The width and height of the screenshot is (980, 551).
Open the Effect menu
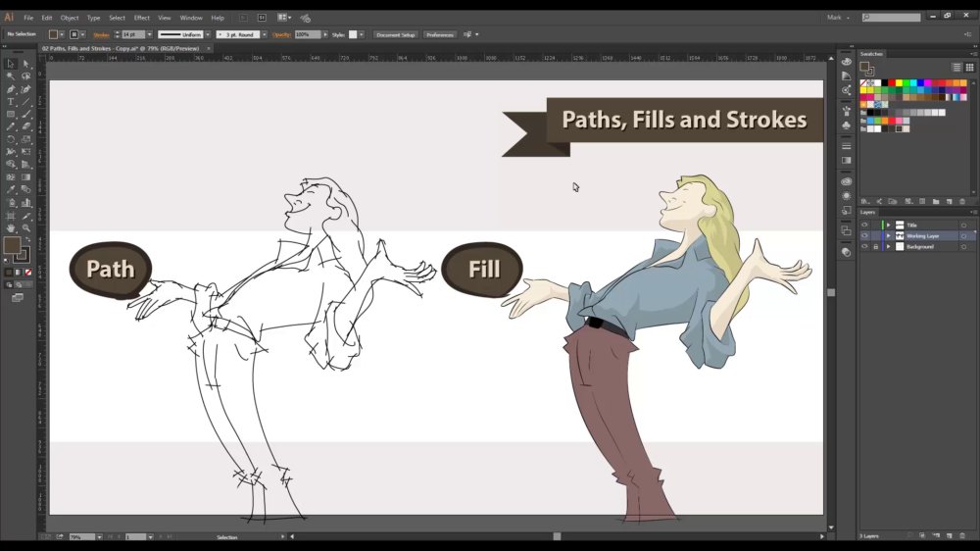[142, 18]
